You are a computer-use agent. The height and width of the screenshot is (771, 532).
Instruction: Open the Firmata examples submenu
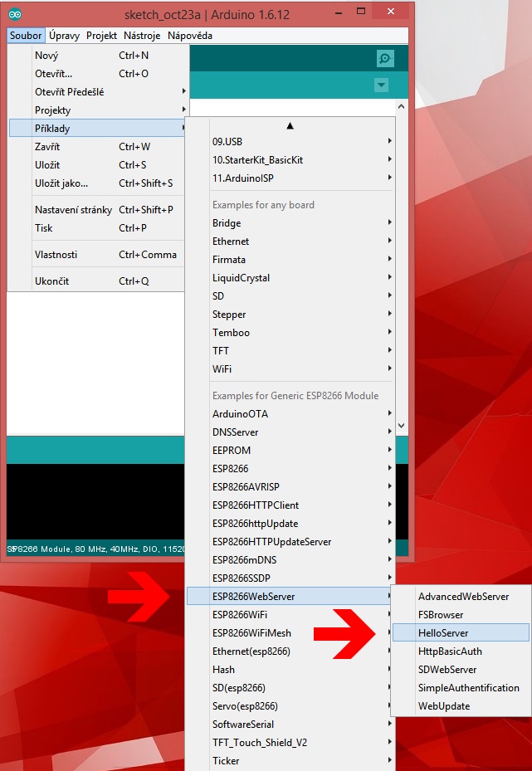(x=230, y=260)
